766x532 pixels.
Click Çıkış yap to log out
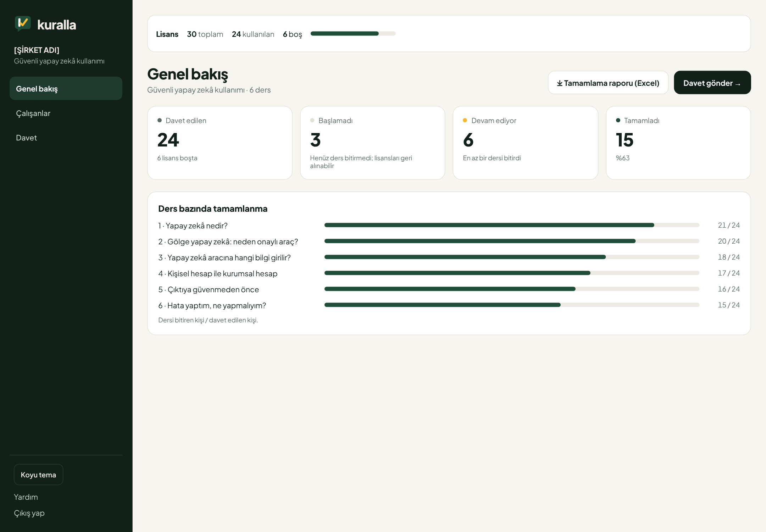tap(29, 513)
